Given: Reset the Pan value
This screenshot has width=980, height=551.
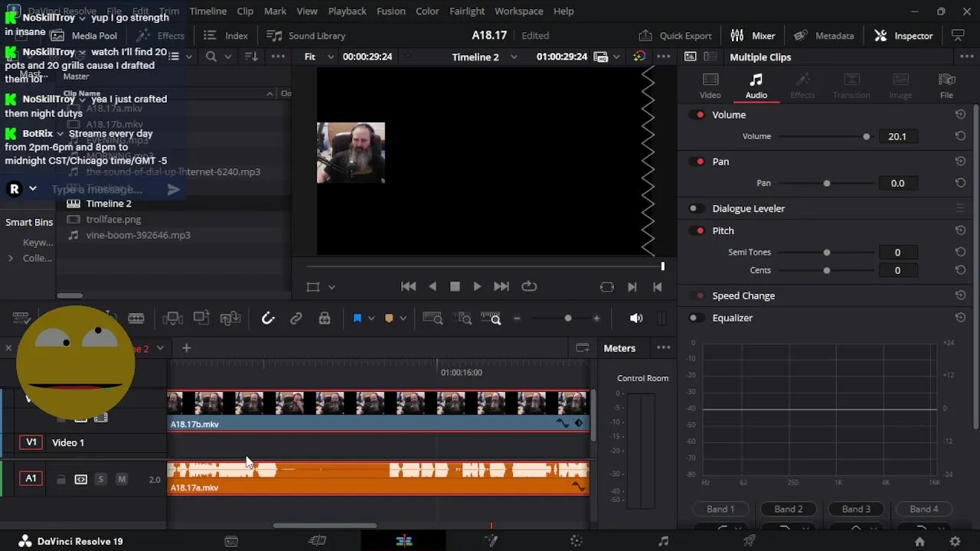Looking at the screenshot, I should [x=960, y=183].
